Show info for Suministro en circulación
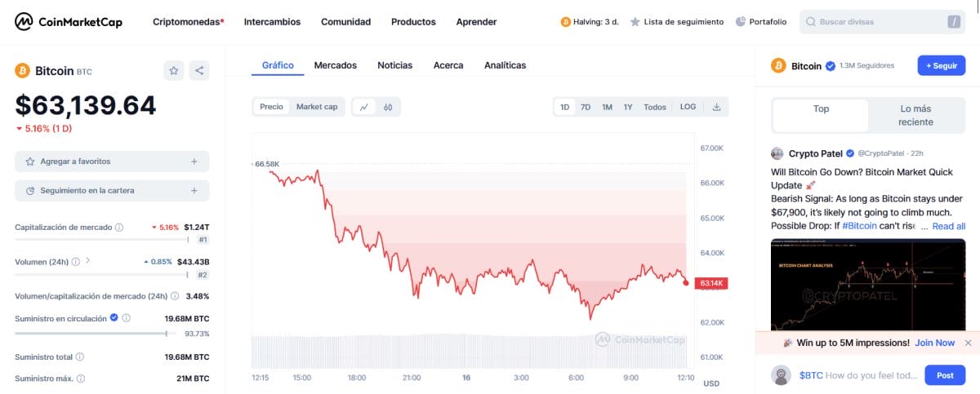Viewport: 980px width, 394px height. (x=127, y=318)
